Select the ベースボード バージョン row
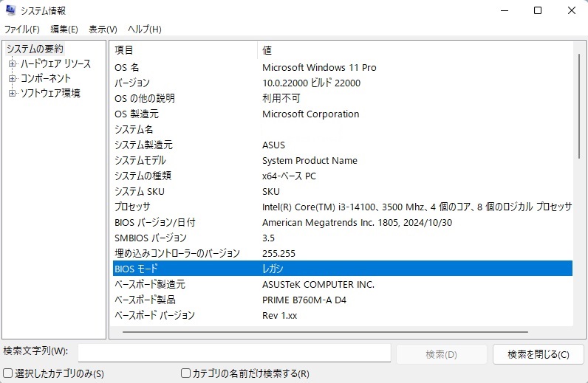 (343, 315)
